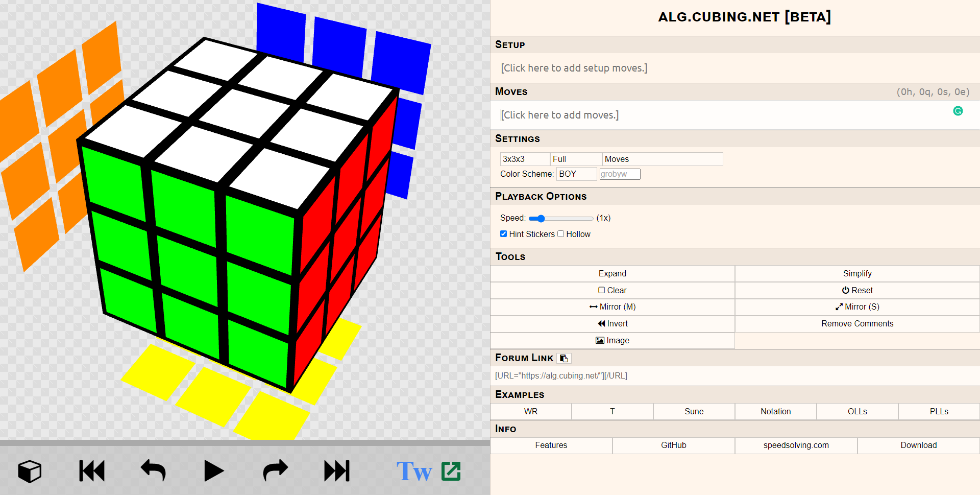Open the GitHub info link

click(673, 445)
